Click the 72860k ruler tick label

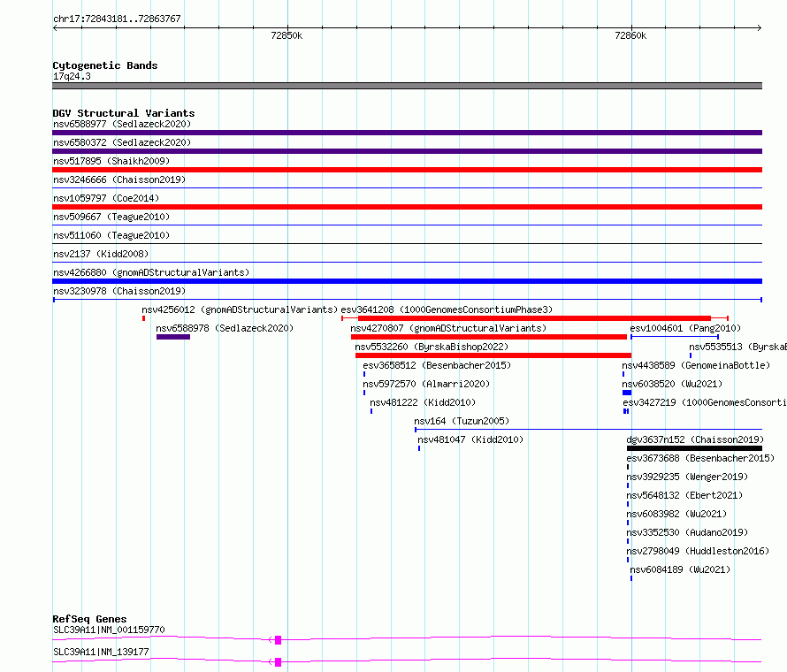(x=630, y=35)
